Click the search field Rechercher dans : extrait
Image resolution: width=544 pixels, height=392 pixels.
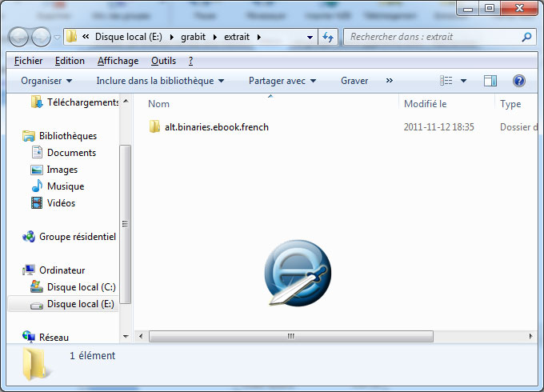[439, 37]
